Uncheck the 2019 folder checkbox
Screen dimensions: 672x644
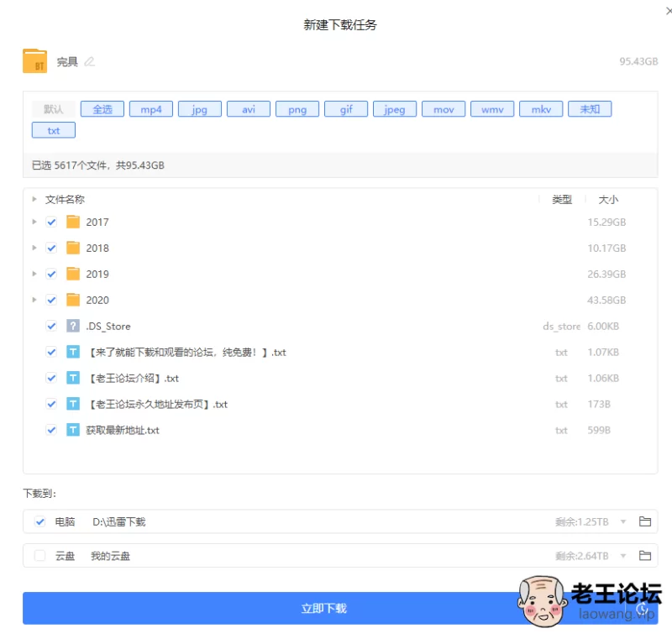[x=51, y=274]
